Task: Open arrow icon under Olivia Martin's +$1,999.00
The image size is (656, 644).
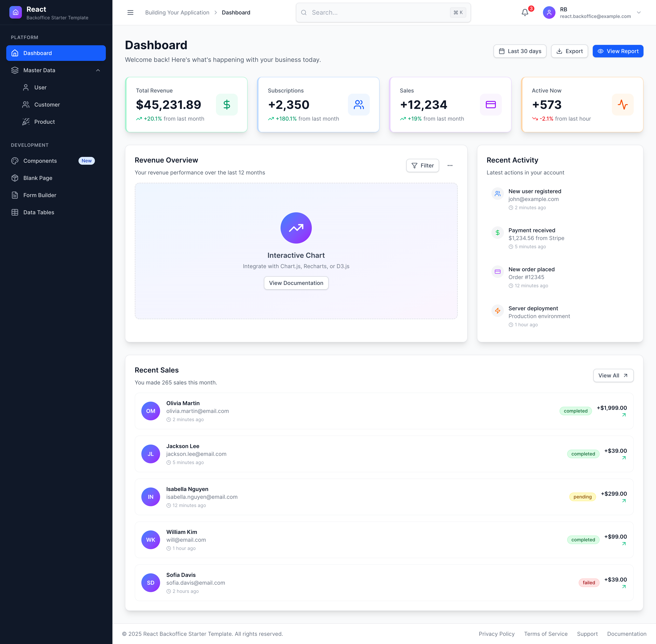Action: click(624, 415)
